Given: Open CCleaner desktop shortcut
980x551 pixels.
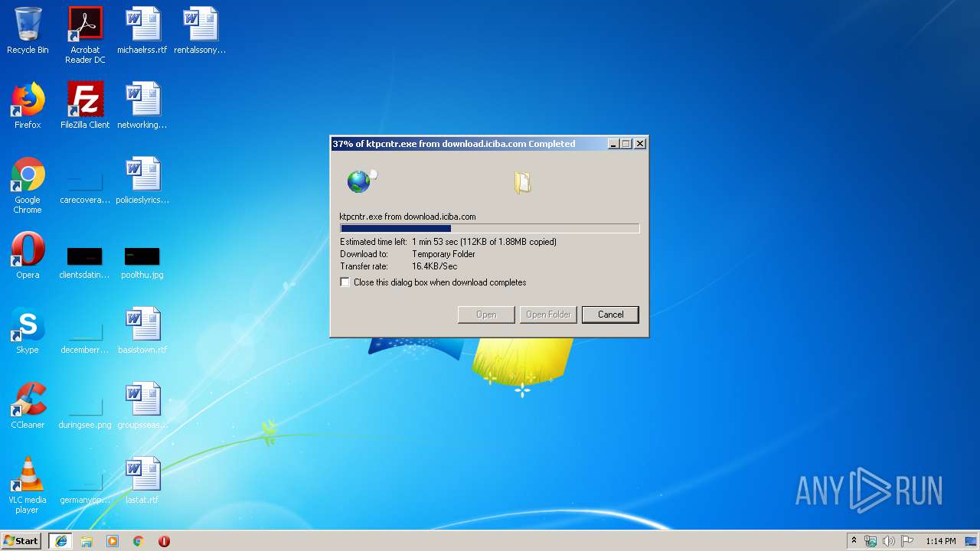Looking at the screenshot, I should click(x=28, y=406).
